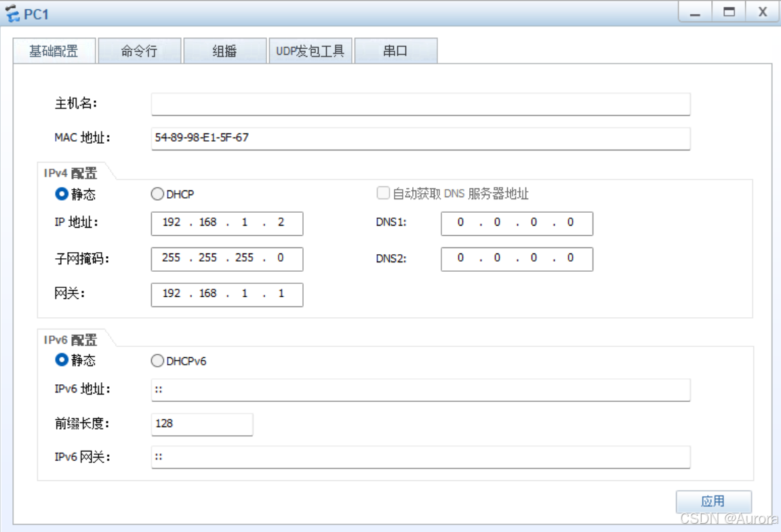Open the 命令行 tab
781x532 pixels.
click(140, 51)
